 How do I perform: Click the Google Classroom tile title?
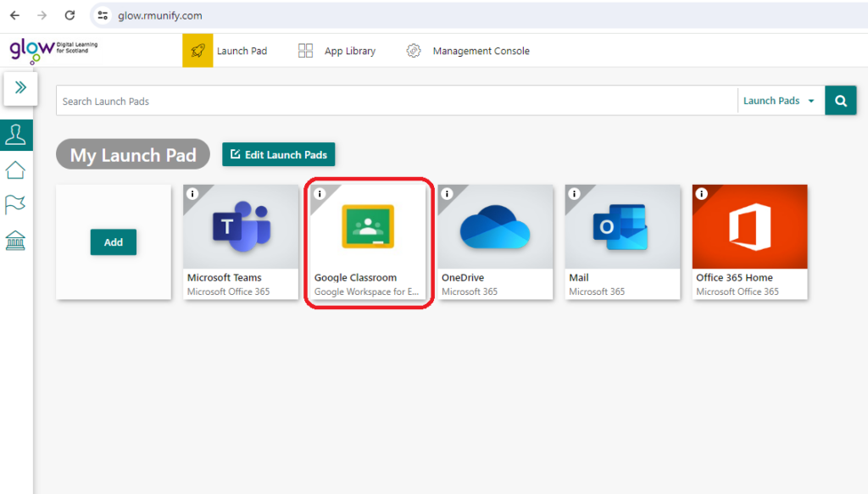pos(355,278)
